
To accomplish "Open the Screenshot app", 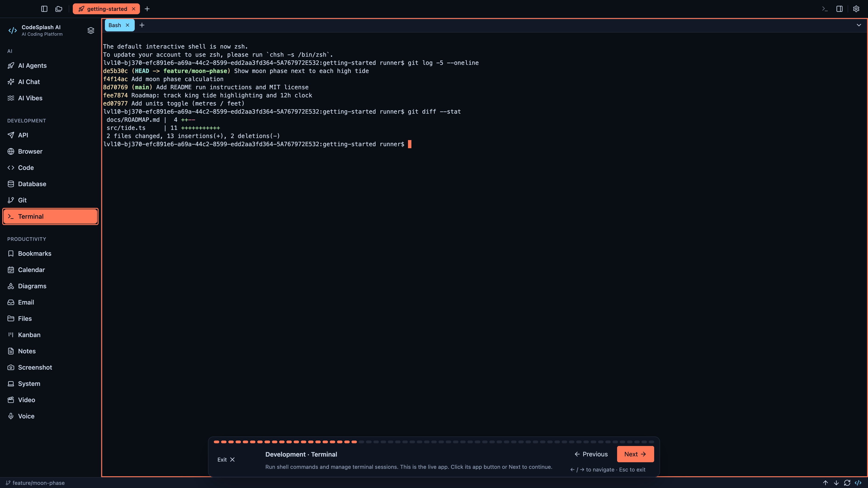I will click(50, 367).
